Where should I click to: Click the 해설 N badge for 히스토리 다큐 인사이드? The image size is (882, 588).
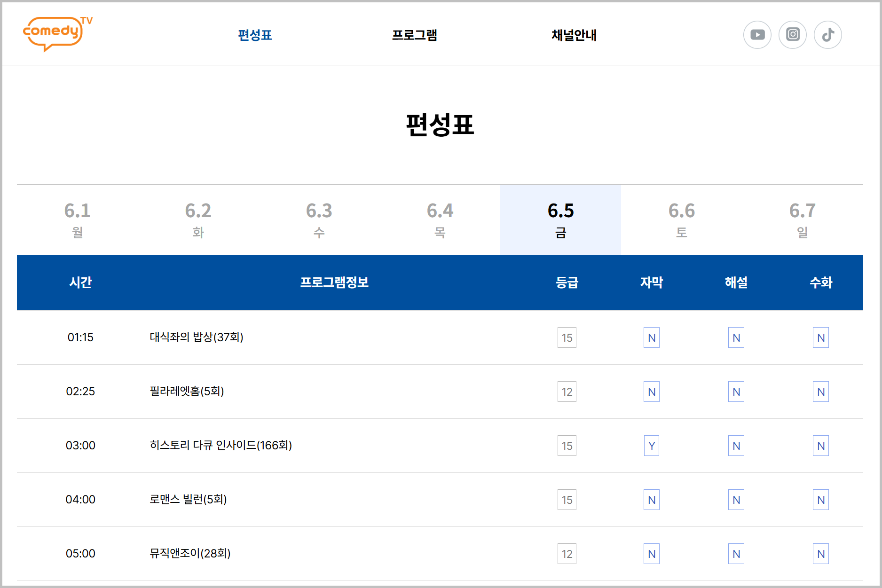point(736,446)
